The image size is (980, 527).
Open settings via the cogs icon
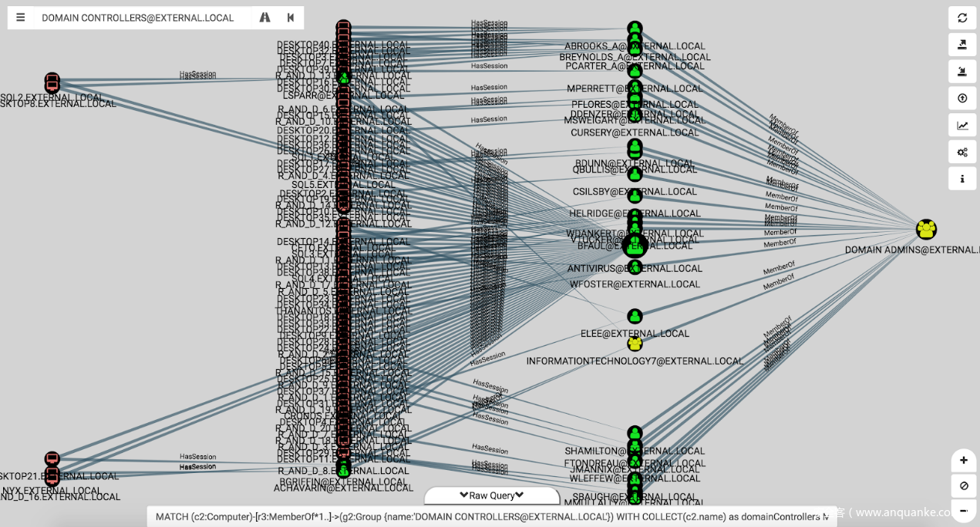tap(962, 152)
